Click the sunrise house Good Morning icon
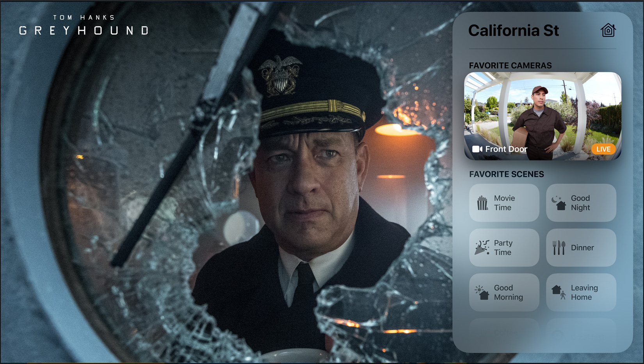The image size is (644, 364). [482, 292]
